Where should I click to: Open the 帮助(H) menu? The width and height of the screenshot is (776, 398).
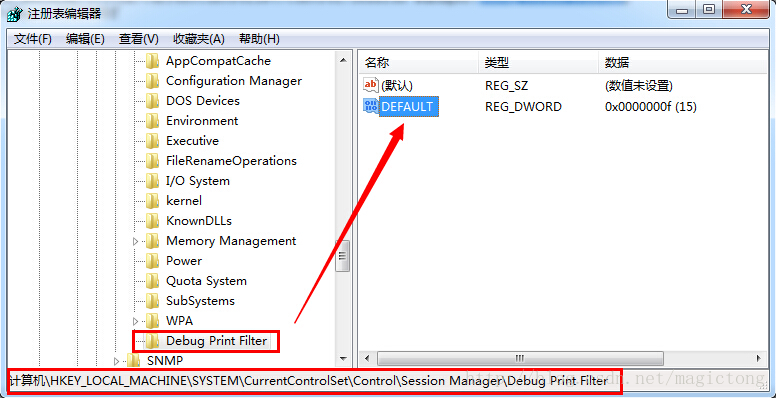[x=259, y=39]
